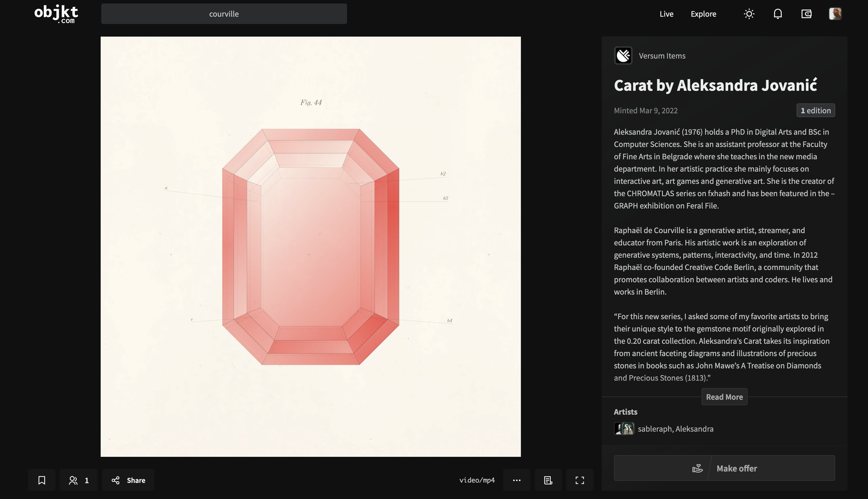Go to the Live page
The width and height of the screenshot is (868, 499).
coord(666,14)
